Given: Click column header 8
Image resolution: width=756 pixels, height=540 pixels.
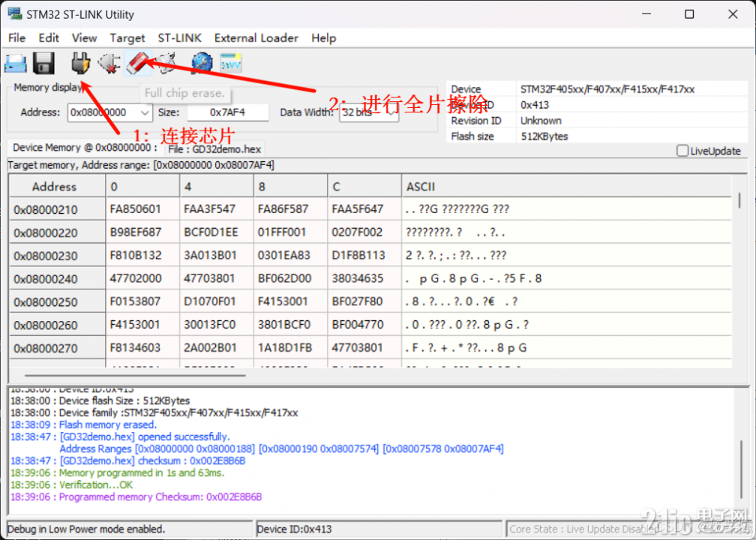Looking at the screenshot, I should coord(290,187).
